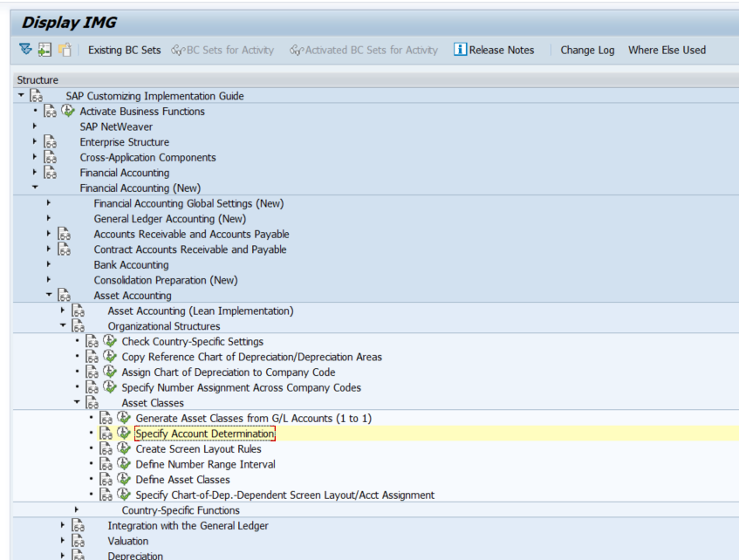Click the position-on-node toolbar icon
This screenshot has width=739, height=560.
pyautogui.click(x=44, y=50)
